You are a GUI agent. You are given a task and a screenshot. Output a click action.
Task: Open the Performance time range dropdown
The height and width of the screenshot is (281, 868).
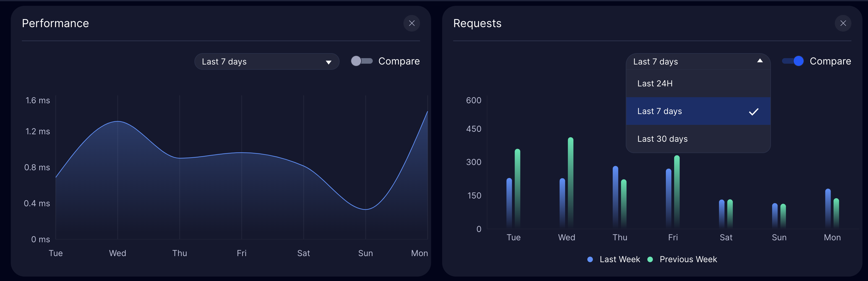266,62
